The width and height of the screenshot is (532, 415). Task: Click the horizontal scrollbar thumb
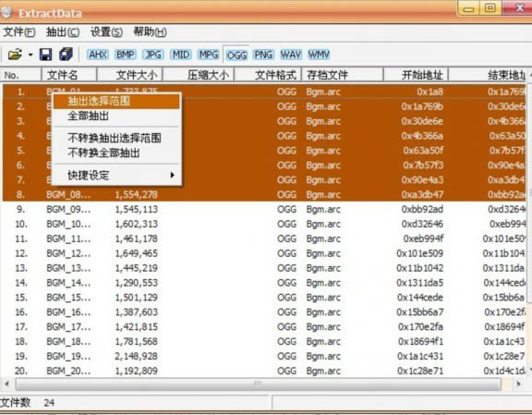259,384
